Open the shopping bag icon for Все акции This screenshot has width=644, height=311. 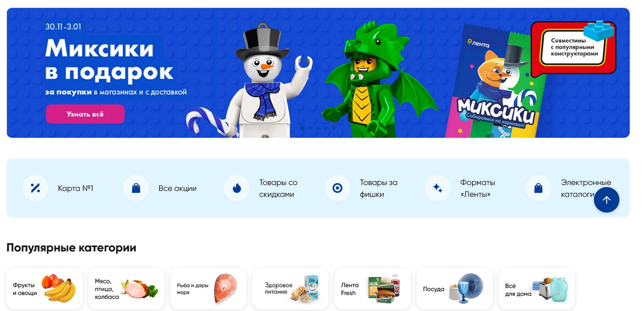[x=136, y=188]
